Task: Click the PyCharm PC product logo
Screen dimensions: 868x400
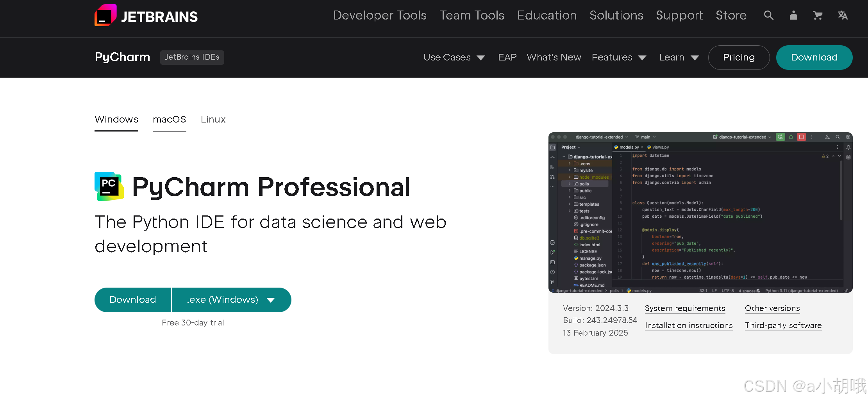Action: tap(109, 187)
